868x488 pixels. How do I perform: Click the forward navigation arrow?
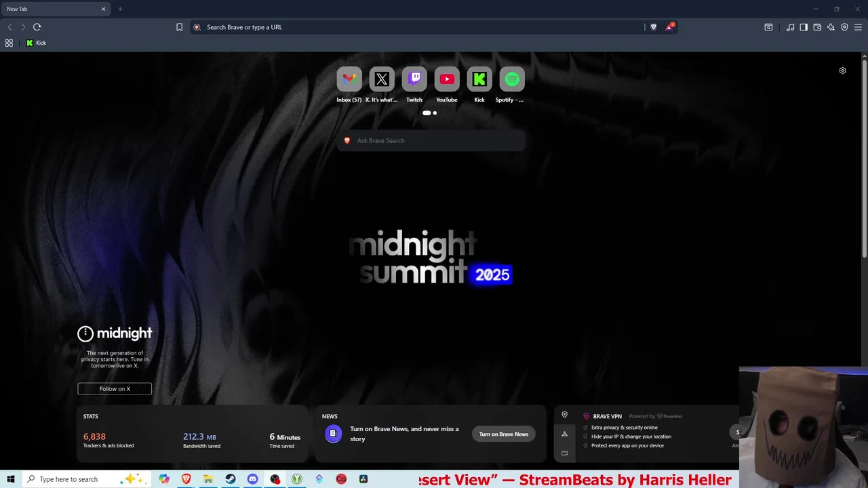point(23,27)
